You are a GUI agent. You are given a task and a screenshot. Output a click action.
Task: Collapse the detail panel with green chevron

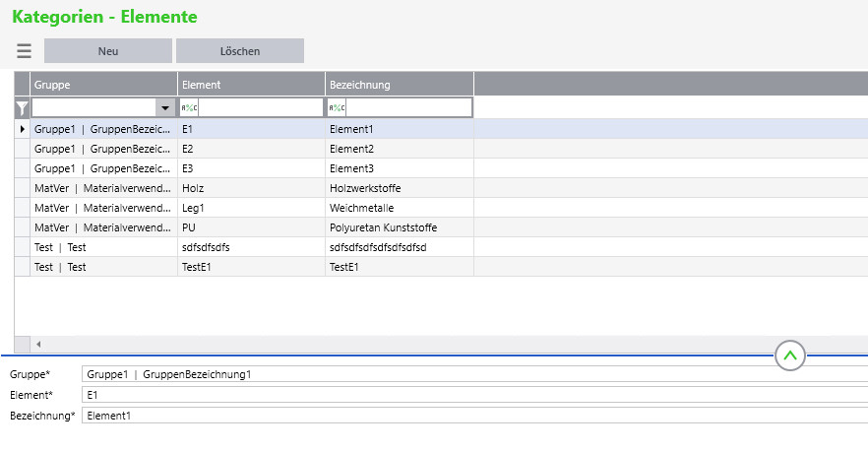point(790,355)
